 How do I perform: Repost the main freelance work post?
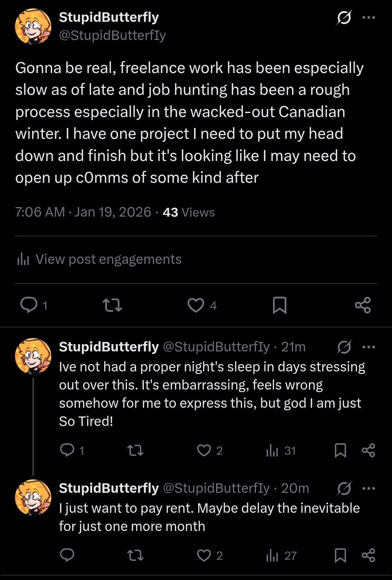pyautogui.click(x=113, y=305)
